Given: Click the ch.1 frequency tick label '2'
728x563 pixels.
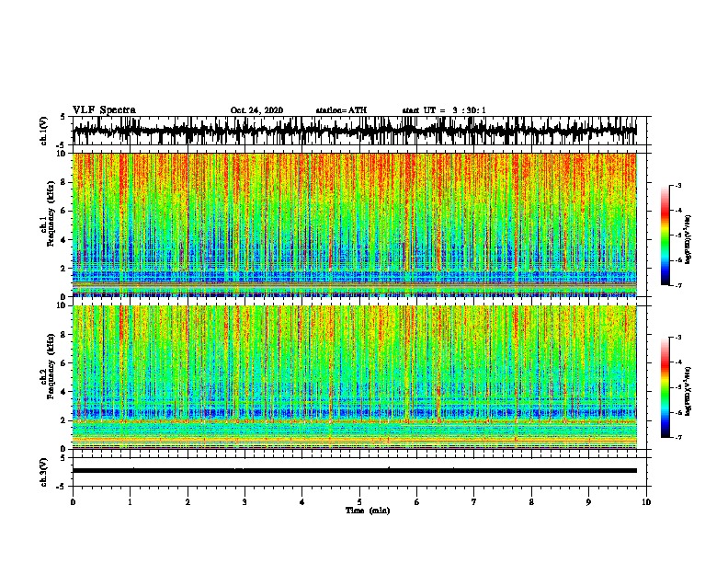Looking at the screenshot, I should [63, 269].
